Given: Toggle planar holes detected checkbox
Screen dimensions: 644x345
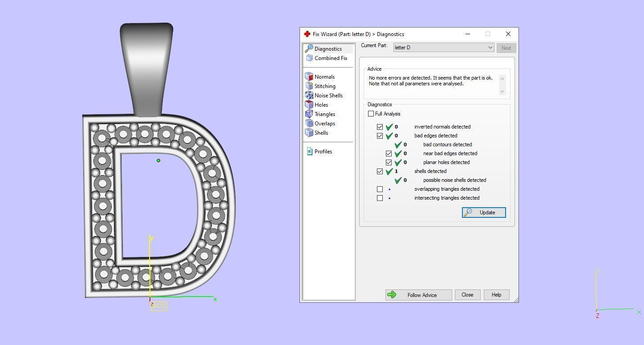Looking at the screenshot, I should coord(389,162).
